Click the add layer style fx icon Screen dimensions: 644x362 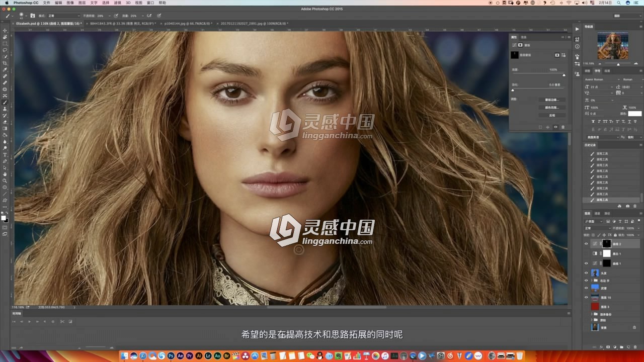pos(601,347)
